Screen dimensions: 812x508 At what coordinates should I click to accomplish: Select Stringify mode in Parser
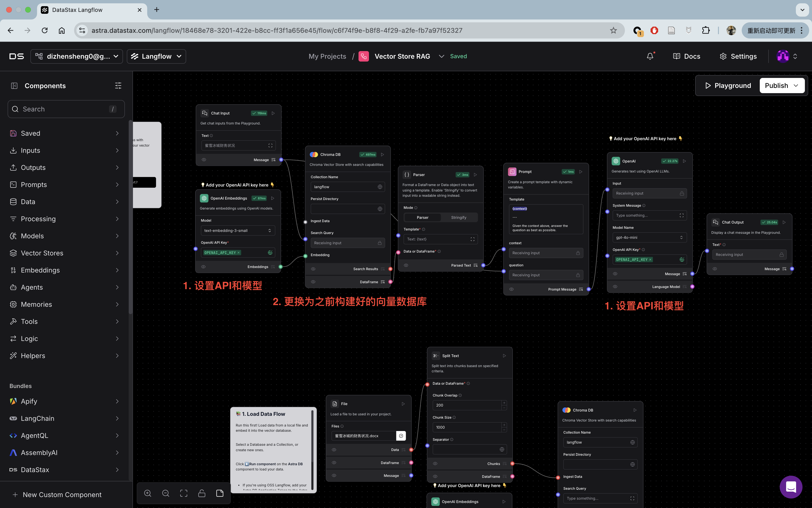[458, 217]
